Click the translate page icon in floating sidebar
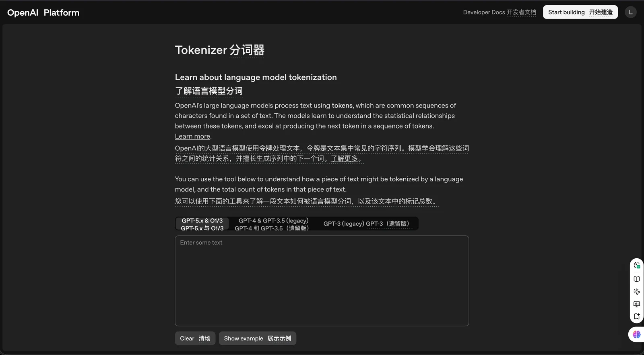The width and height of the screenshot is (644, 355). [637, 265]
